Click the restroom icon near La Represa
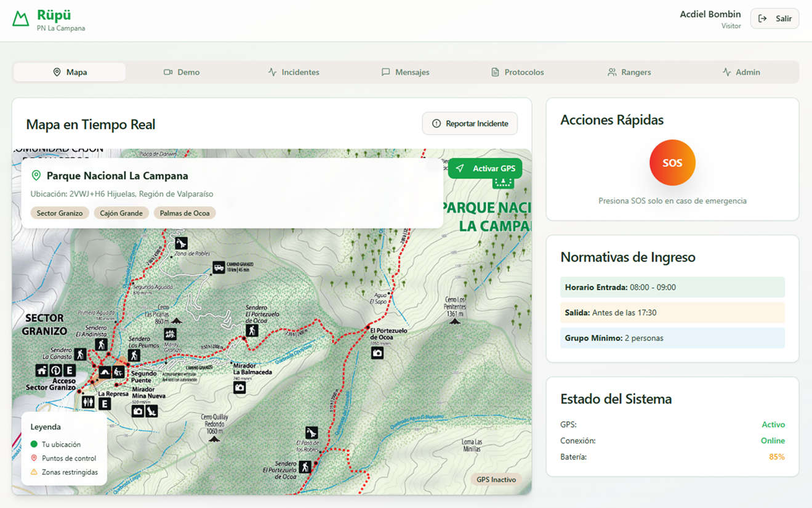Image resolution: width=812 pixels, height=508 pixels. point(88,403)
